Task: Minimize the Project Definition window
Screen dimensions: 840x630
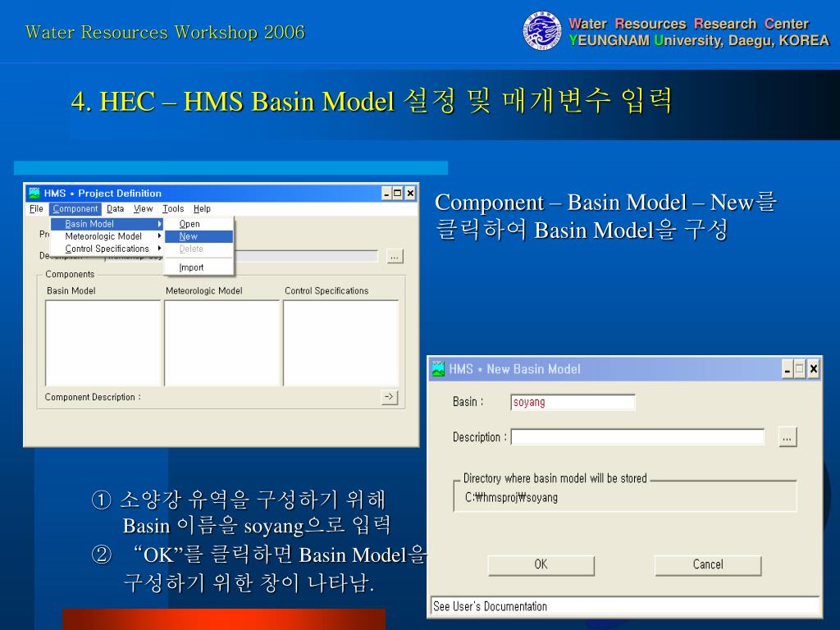Action: (x=387, y=194)
